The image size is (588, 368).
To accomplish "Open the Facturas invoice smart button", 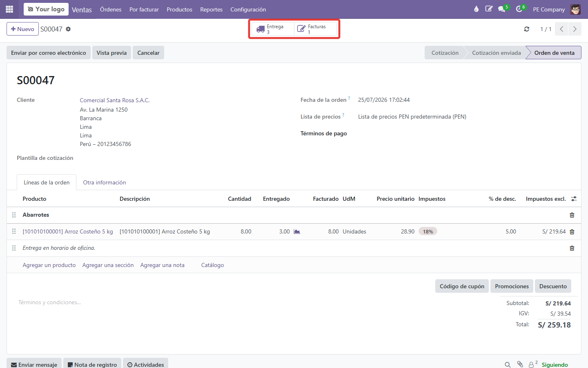I will tap(315, 29).
